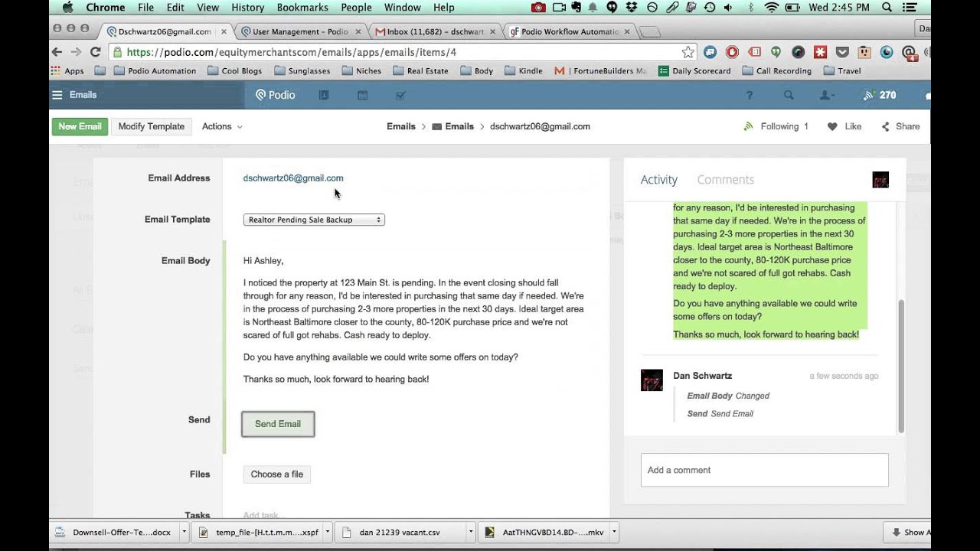Click Show All downloads button
The width and height of the screenshot is (980, 551).
(907, 532)
